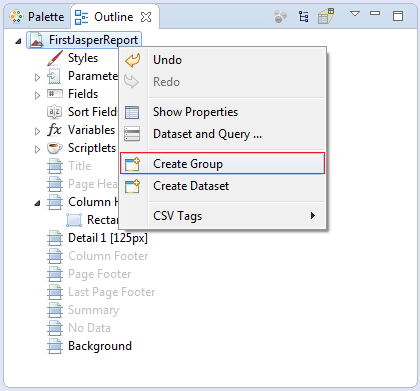Viewport: 420px width, 391px height.
Task: Click the FirstJasperReport root node icon
Action: [x=37, y=40]
